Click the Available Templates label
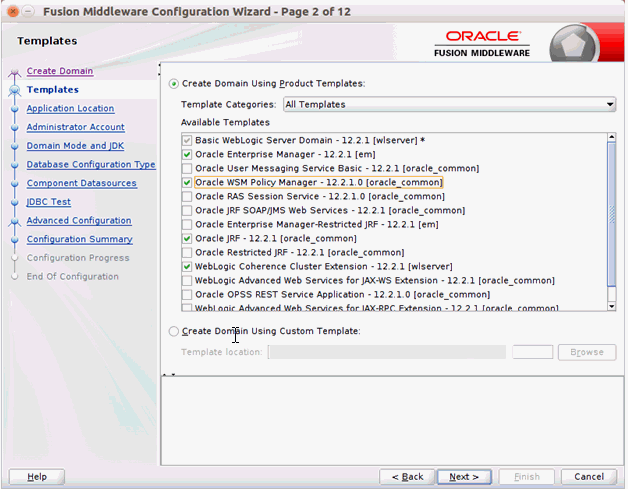Screen dimensions: 628x489 coord(225,123)
